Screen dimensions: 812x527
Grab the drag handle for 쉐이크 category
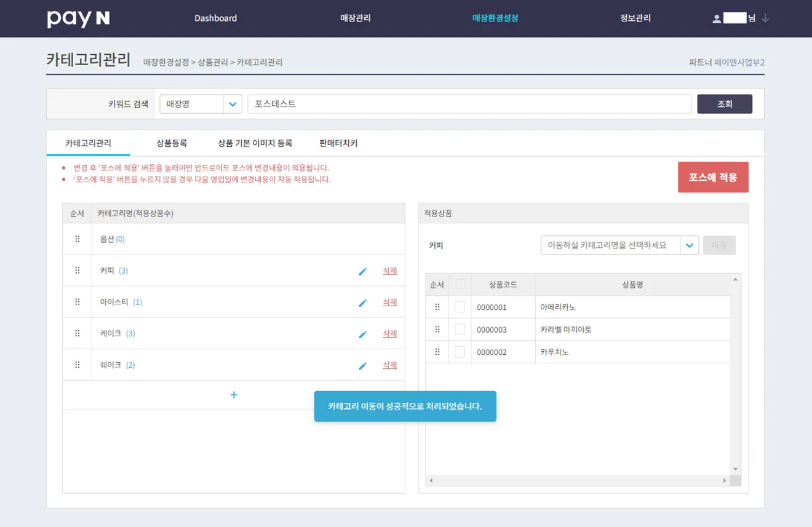pos(78,364)
